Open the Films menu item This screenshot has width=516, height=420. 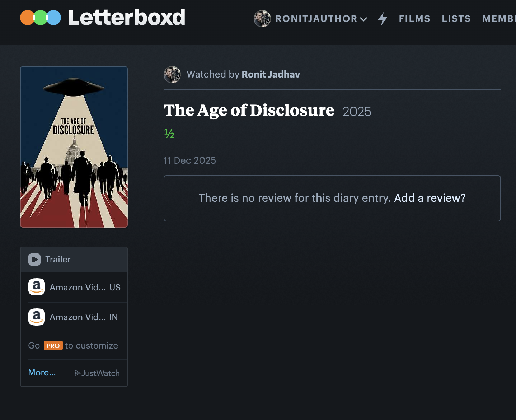[414, 19]
